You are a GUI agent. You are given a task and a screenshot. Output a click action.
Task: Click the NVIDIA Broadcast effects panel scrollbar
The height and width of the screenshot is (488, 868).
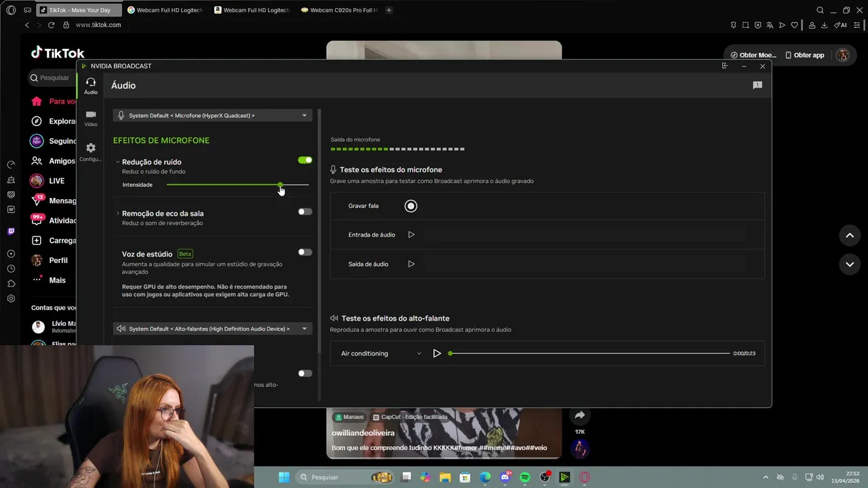pyautogui.click(x=319, y=230)
